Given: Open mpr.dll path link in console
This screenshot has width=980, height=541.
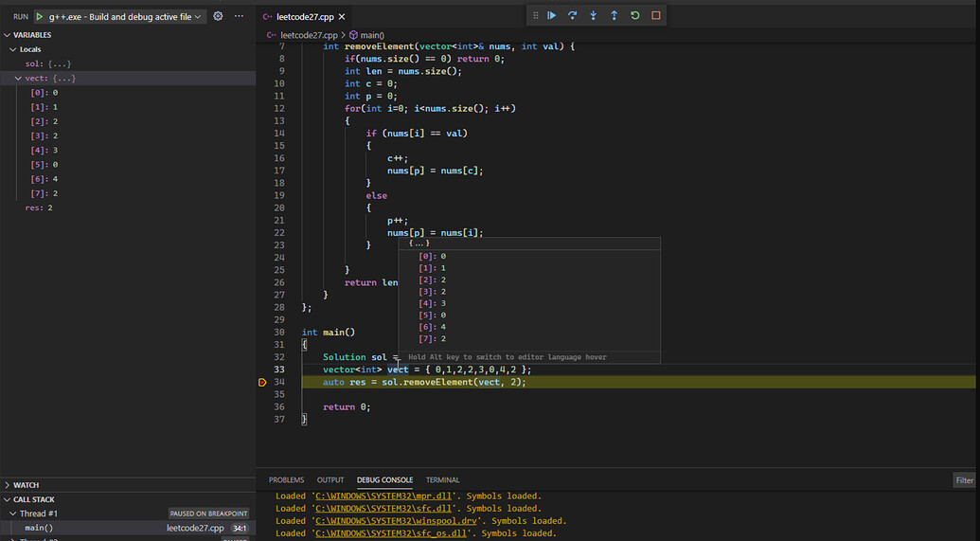Looking at the screenshot, I should (383, 496).
